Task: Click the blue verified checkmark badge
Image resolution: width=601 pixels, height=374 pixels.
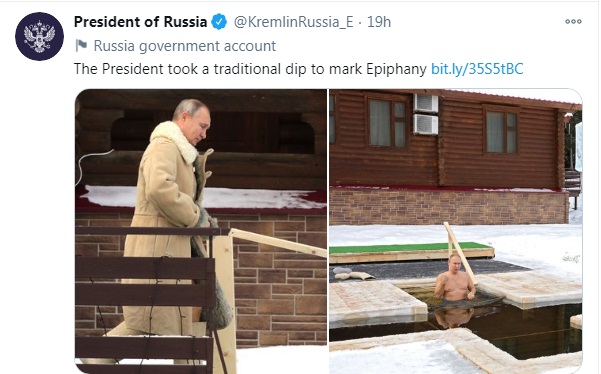Action: (x=219, y=21)
